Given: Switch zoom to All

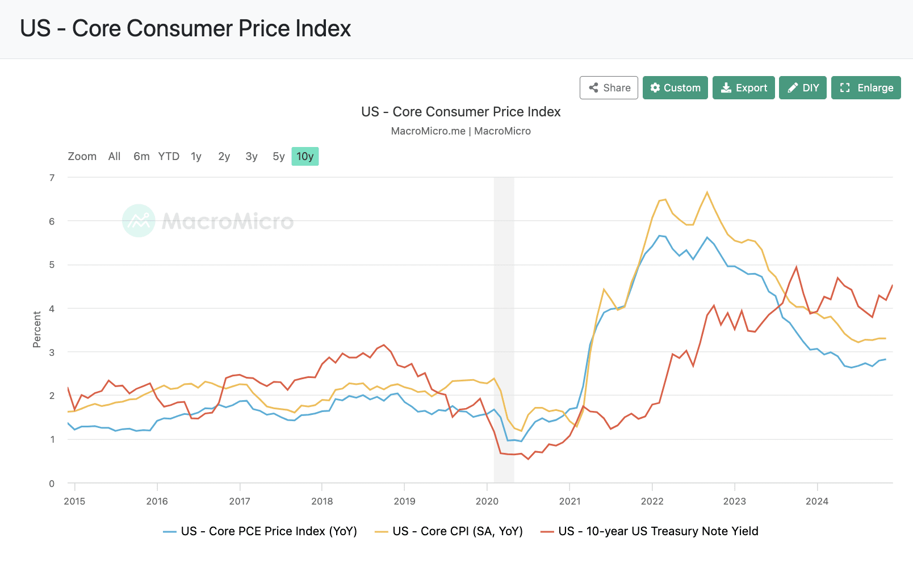Looking at the screenshot, I should 114,157.
